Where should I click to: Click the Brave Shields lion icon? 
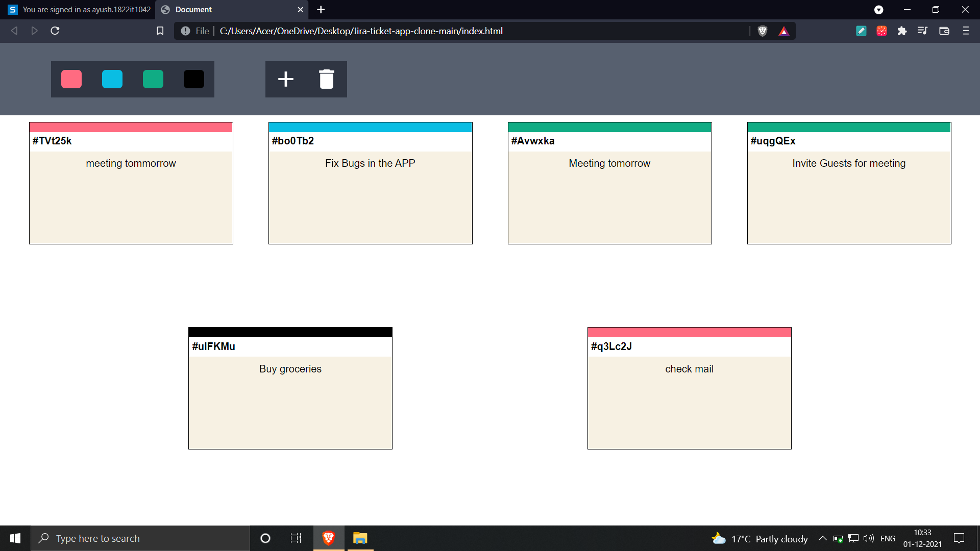point(763,31)
